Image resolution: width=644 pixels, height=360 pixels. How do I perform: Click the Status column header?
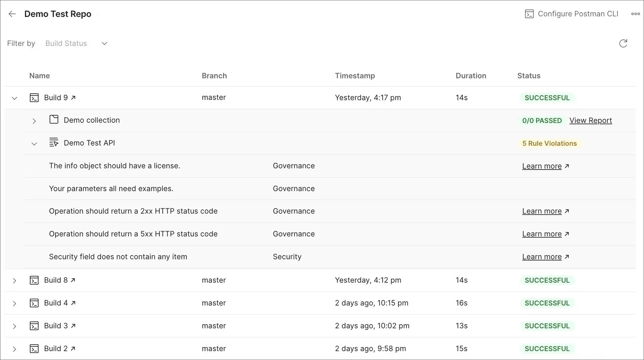point(528,76)
